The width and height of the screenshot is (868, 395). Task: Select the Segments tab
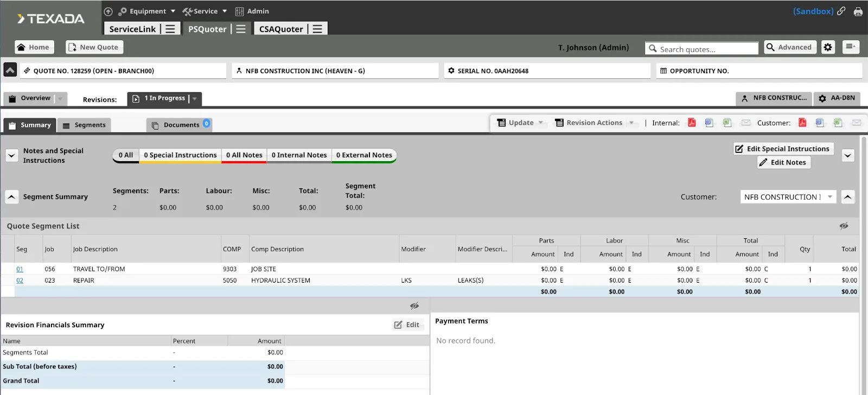pyautogui.click(x=84, y=125)
